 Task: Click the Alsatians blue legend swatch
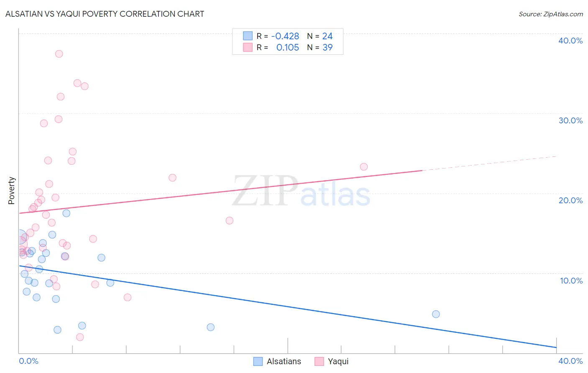(258, 361)
